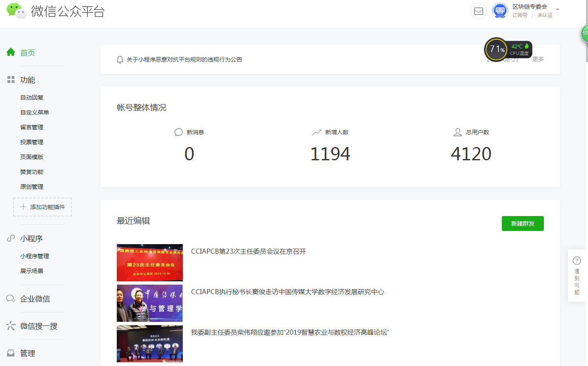Click the 新消息 speech bubble icon
588x366 pixels.
coord(179,132)
